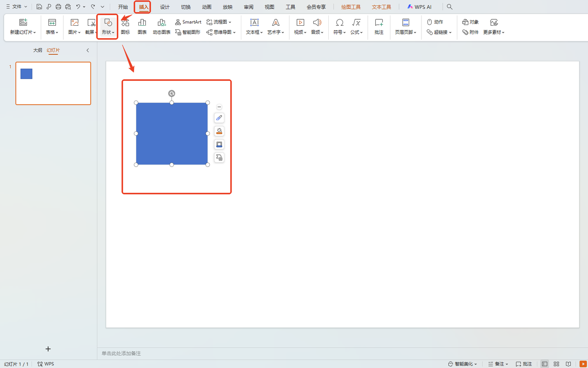Click the Print icon in quick access bar

58,7
